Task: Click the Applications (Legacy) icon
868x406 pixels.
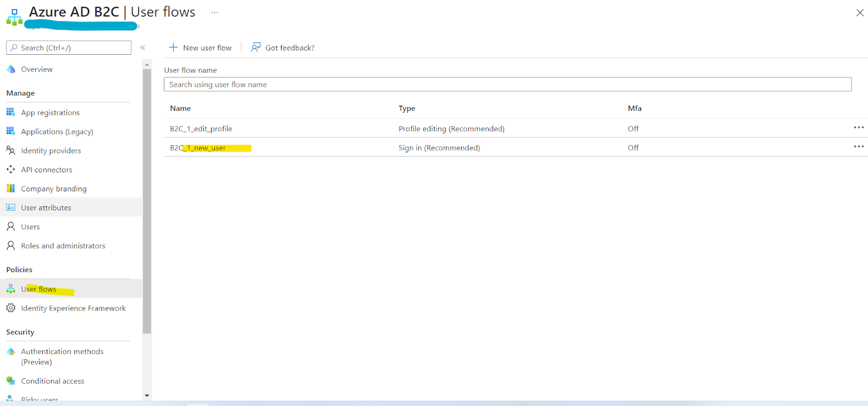Action: 11,131
